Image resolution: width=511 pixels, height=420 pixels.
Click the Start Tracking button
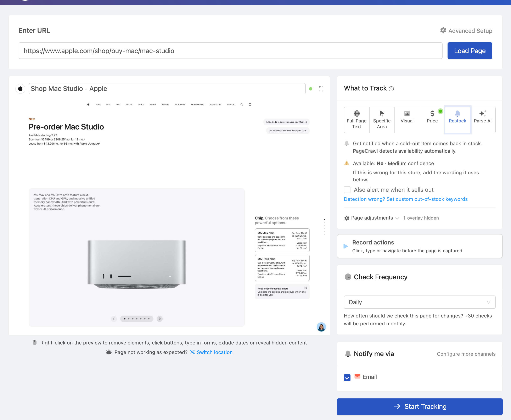click(x=420, y=407)
